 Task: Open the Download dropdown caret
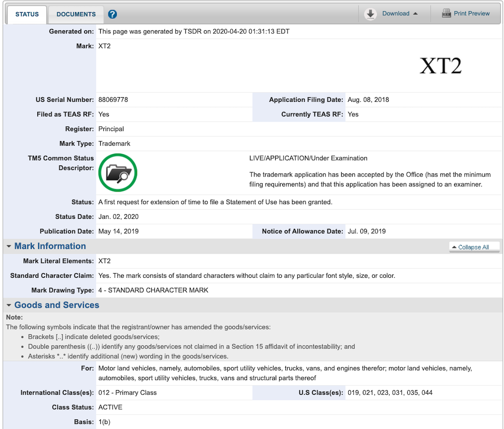pyautogui.click(x=415, y=14)
